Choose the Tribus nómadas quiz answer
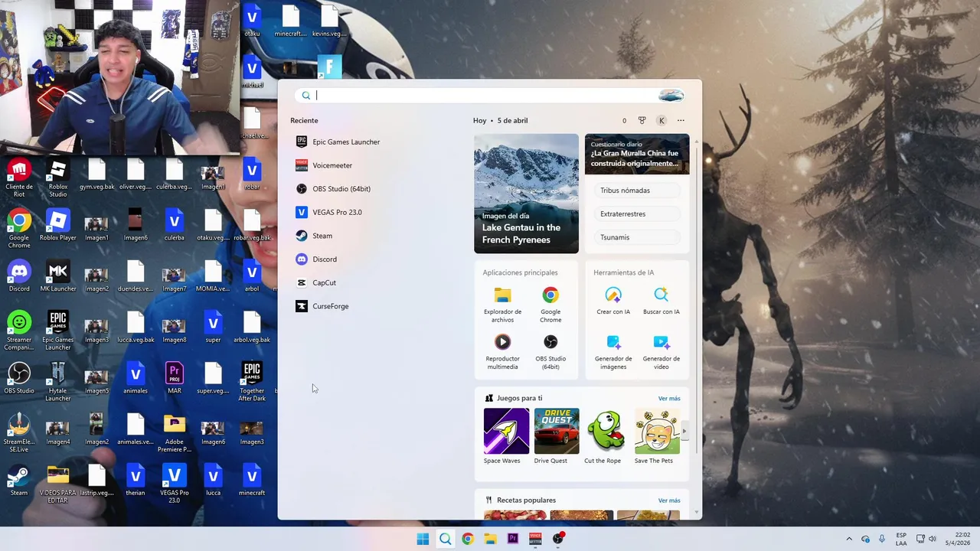Viewport: 980px width, 551px height. coord(636,191)
